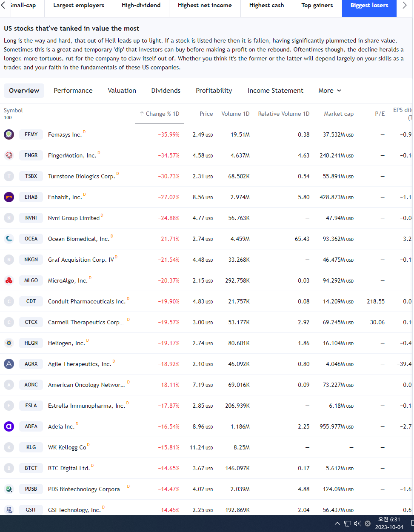Click the Nvni Group placeholder logo
Screen dimensions: 414x532
coord(9,218)
